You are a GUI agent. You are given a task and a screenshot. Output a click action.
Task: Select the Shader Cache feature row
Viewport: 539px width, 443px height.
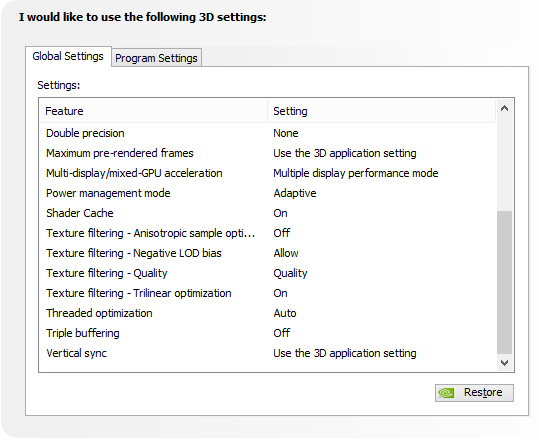click(268, 213)
